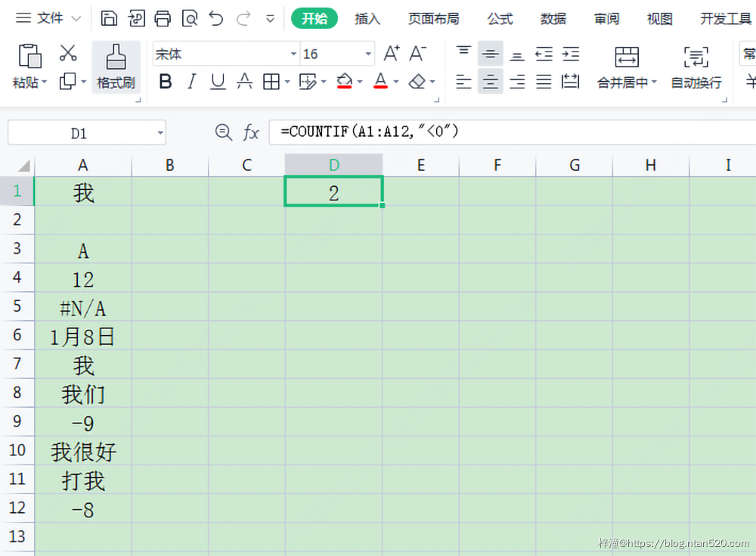Switch to the 插入 Insert tab
Viewport: 756px width, 556px height.
(367, 18)
